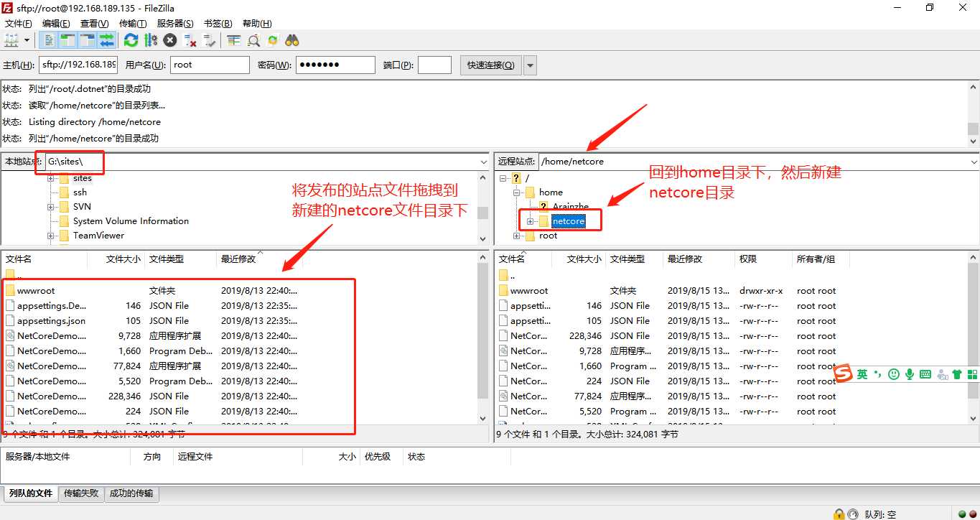Click the lock encryption icon in status bar
980x520 pixels.
click(839, 514)
